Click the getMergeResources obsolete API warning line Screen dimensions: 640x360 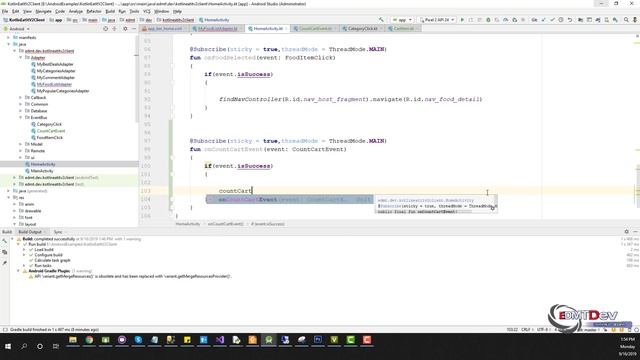pos(133,276)
